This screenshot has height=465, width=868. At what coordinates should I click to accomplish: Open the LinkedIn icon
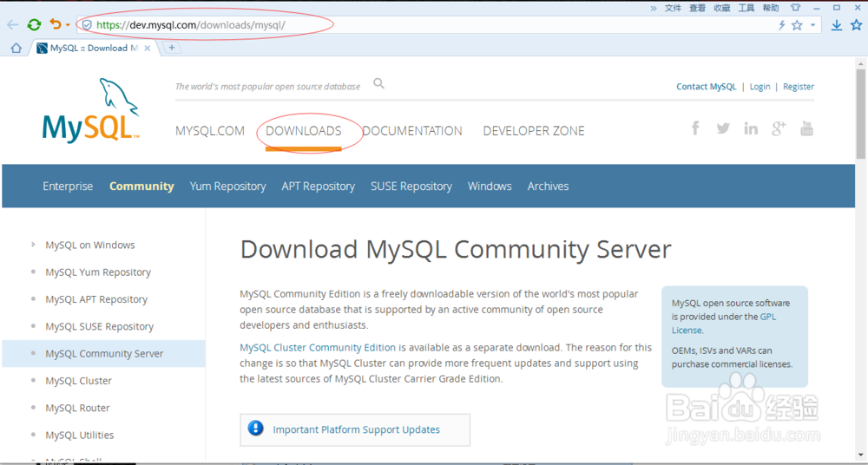coord(751,128)
